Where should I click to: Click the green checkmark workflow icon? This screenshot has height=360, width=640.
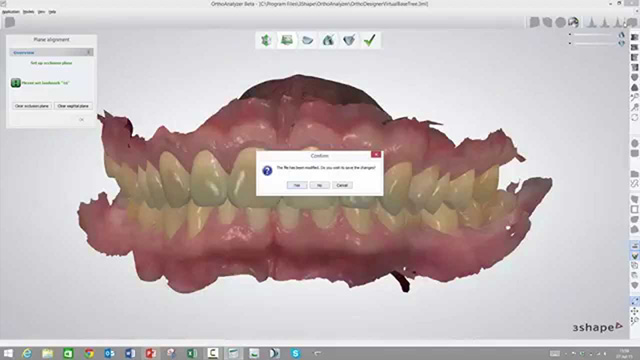369,40
